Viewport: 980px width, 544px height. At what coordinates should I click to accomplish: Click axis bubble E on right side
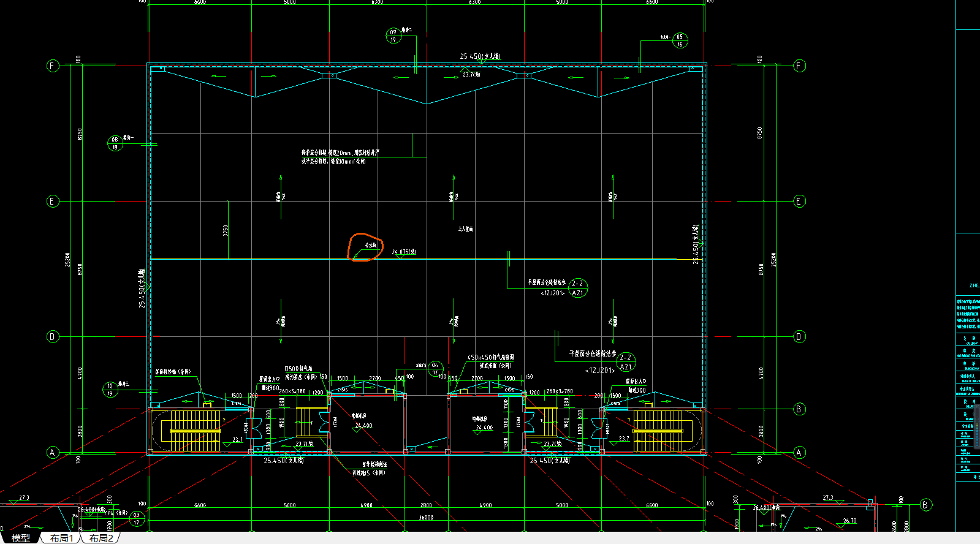pos(799,201)
